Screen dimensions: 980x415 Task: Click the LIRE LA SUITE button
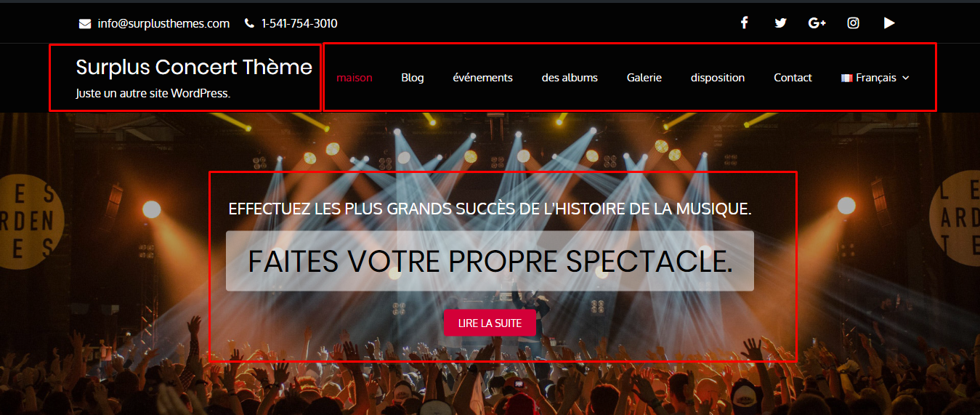(490, 323)
